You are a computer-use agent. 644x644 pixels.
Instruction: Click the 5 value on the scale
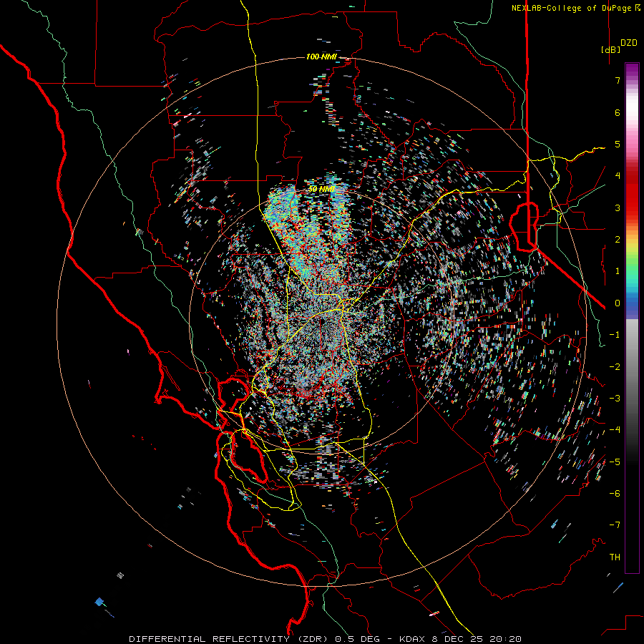coord(618,144)
